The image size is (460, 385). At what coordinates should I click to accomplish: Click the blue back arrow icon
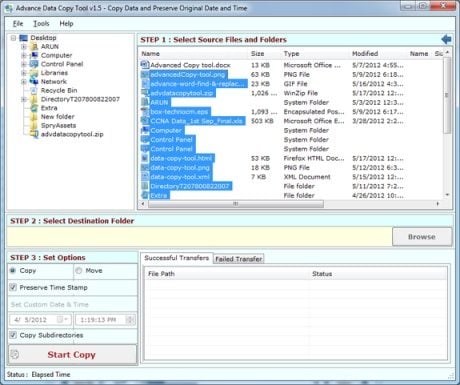tap(446, 39)
